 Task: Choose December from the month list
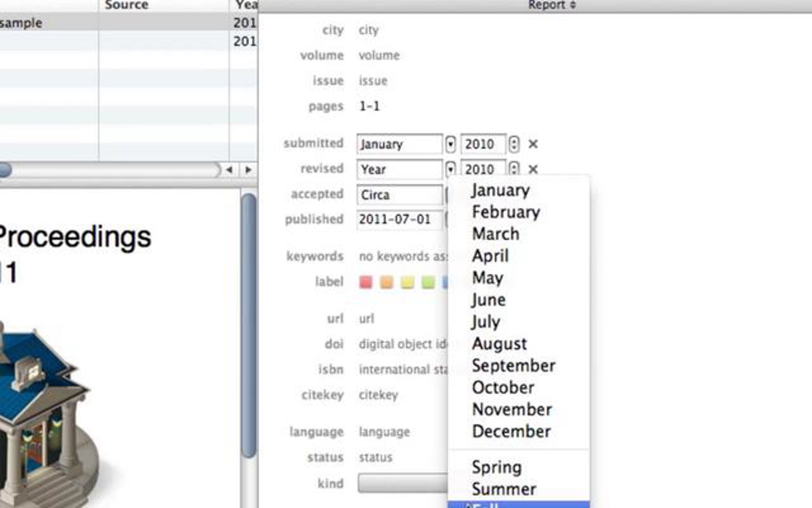point(511,431)
